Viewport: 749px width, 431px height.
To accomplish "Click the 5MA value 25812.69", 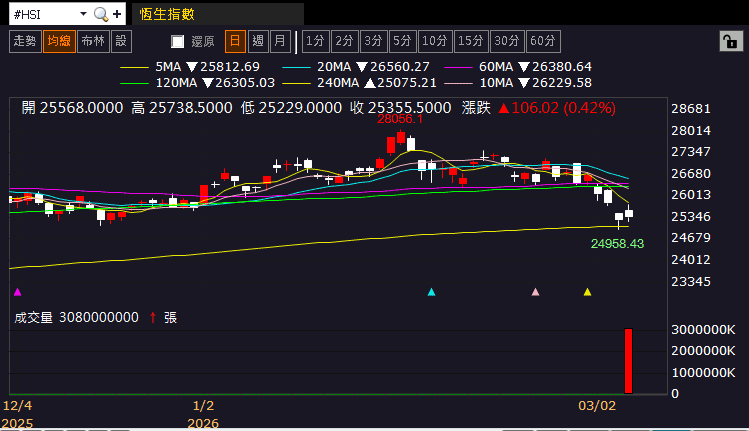I will point(230,67).
